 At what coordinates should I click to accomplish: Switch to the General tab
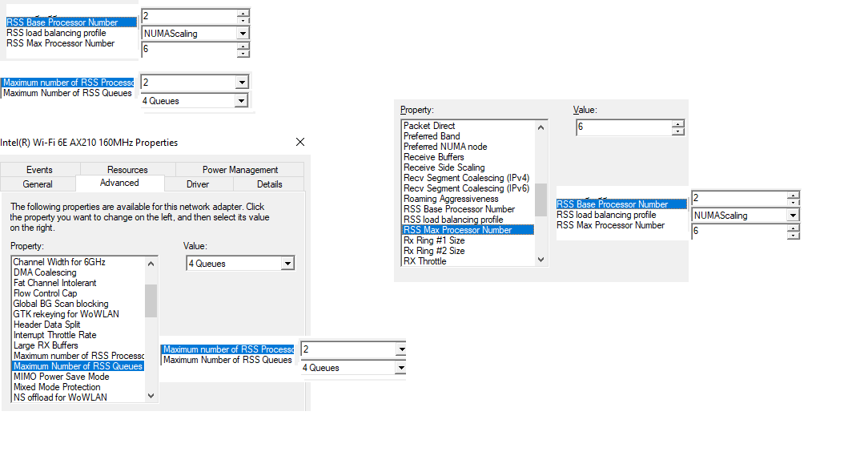[38, 184]
